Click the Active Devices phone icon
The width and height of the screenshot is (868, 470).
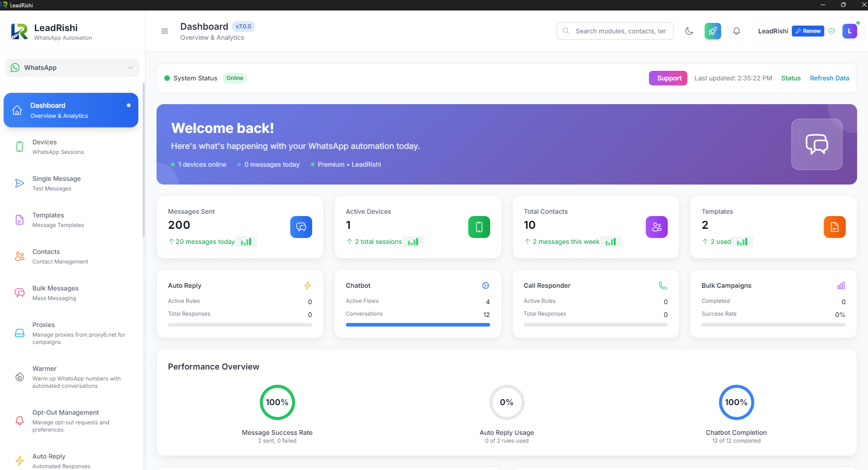479,227
